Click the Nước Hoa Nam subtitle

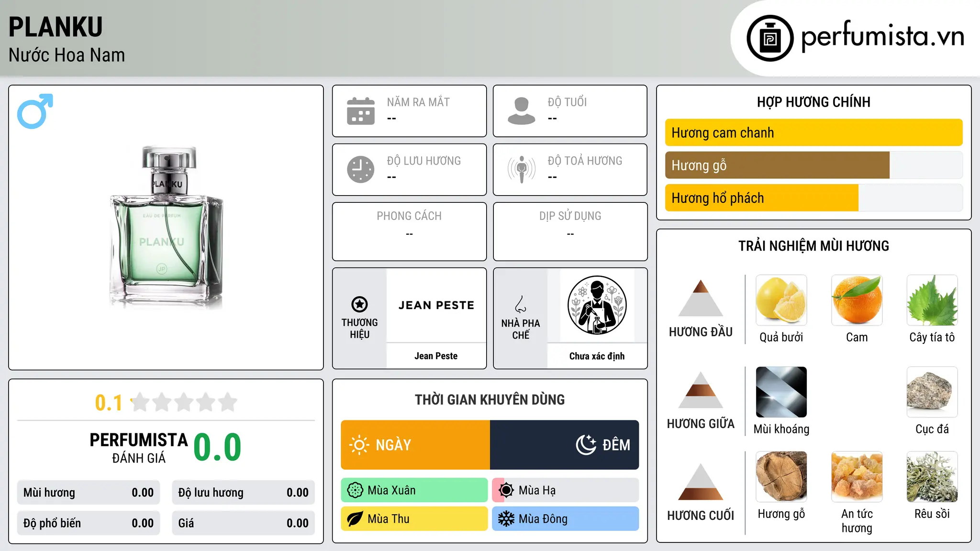[x=67, y=55]
